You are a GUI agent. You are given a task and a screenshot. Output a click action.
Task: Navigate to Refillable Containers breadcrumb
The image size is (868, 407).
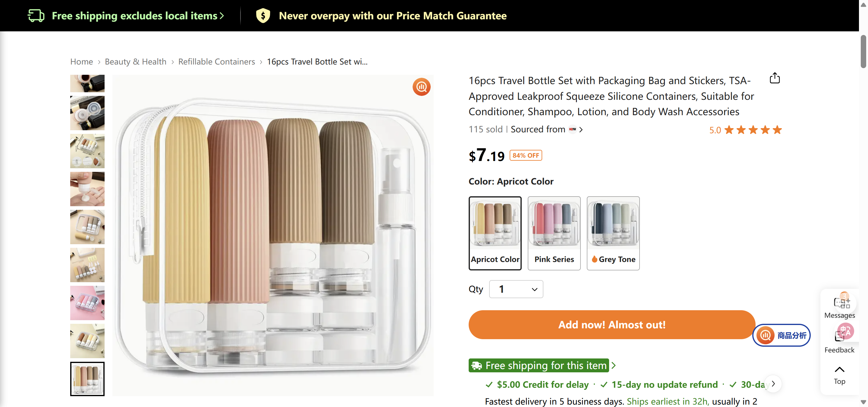click(x=217, y=61)
